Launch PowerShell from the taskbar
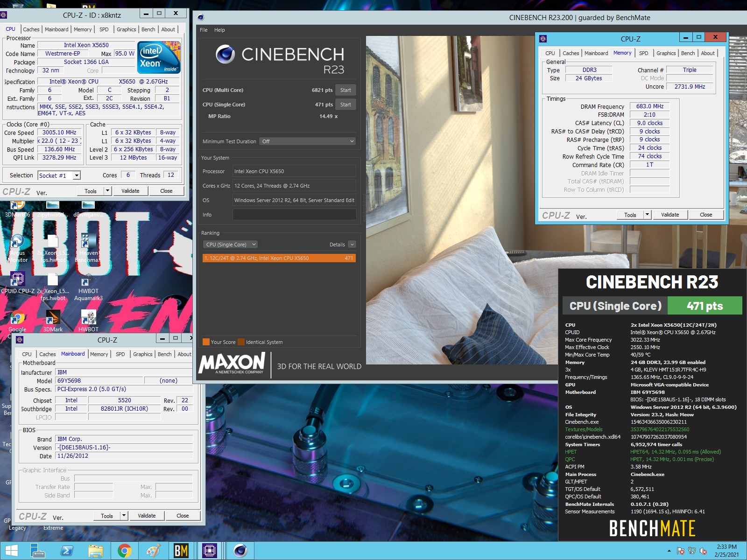 (67, 551)
